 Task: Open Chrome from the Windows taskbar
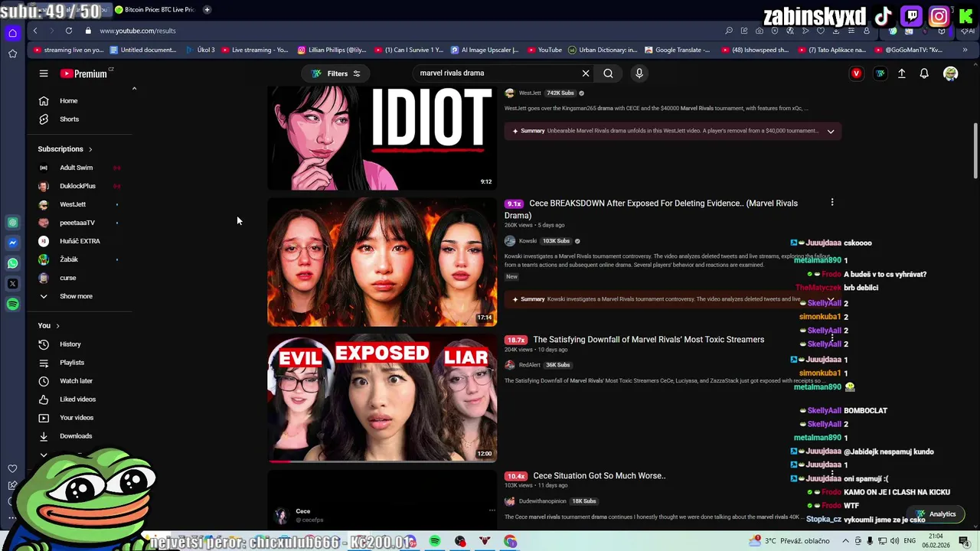[510, 542]
